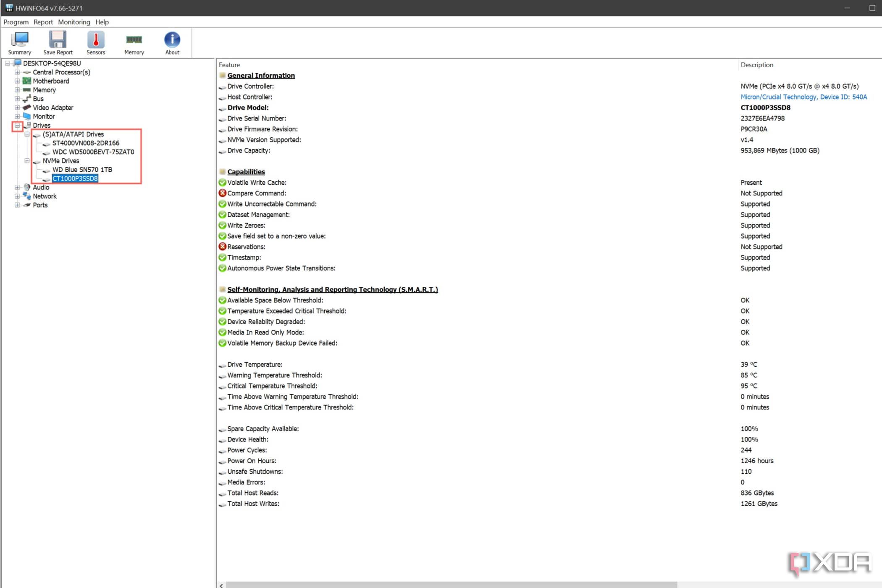Click the horizontal scrollbar thumb
Viewport: 882px width, 588px height.
pos(451,585)
